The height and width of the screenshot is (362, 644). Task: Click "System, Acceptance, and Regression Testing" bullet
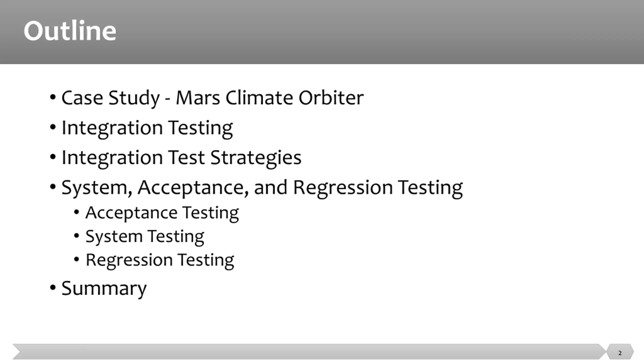point(262,188)
